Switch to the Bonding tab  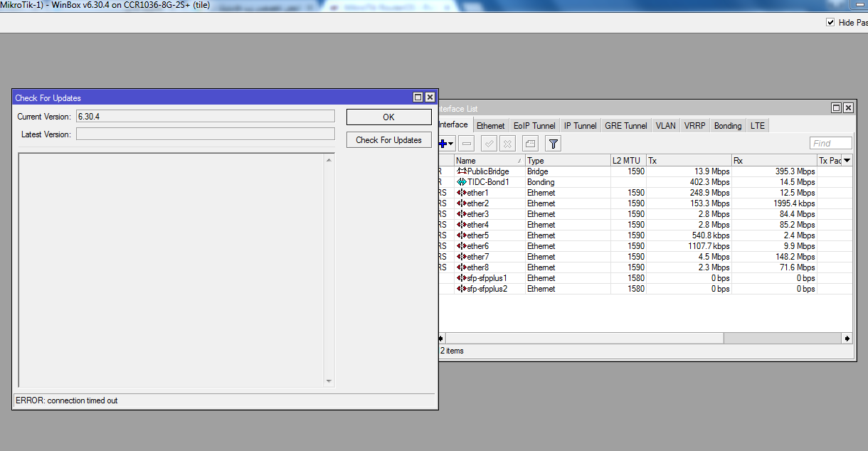728,126
